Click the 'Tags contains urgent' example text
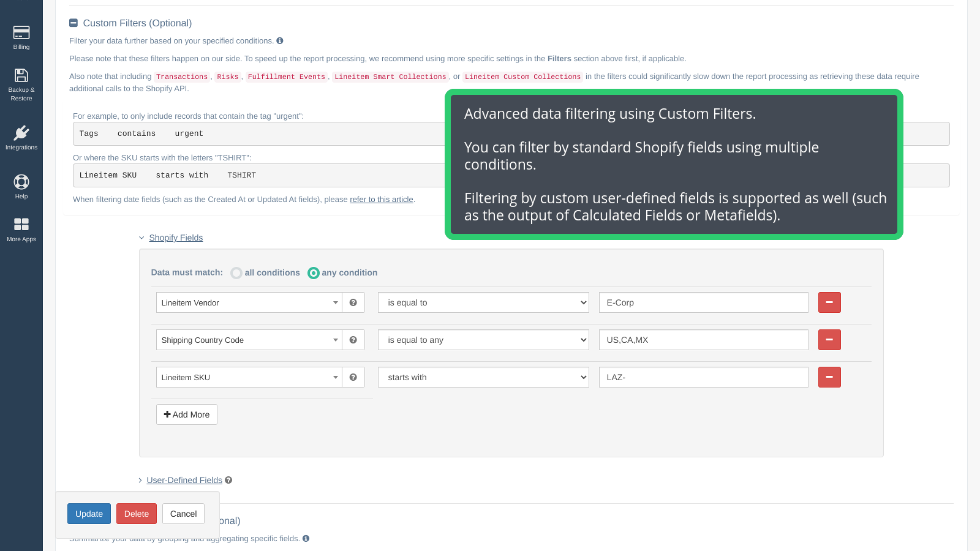Viewport: 980px width, 551px height. pyautogui.click(x=141, y=133)
